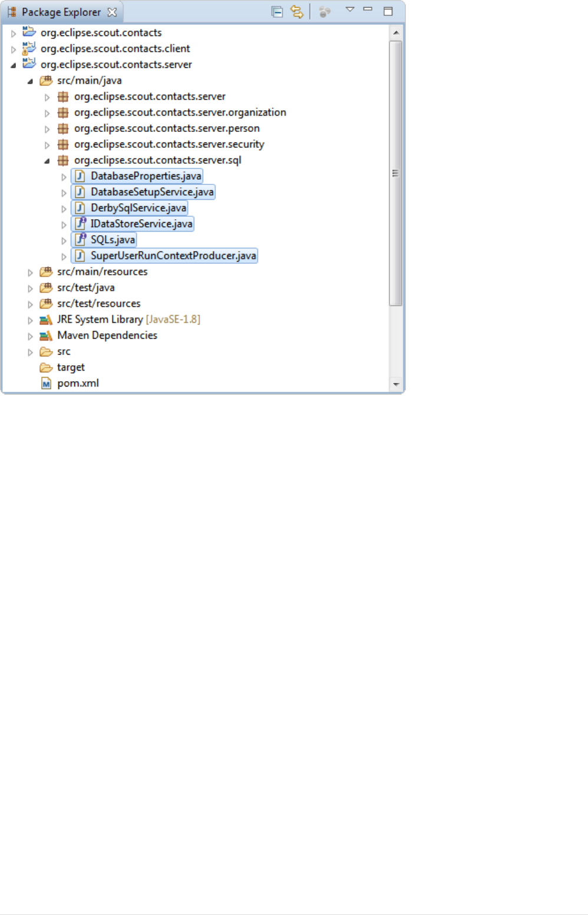The image size is (588, 915).
Task: Expand DatabaseProperties.java node
Action: [x=64, y=177]
